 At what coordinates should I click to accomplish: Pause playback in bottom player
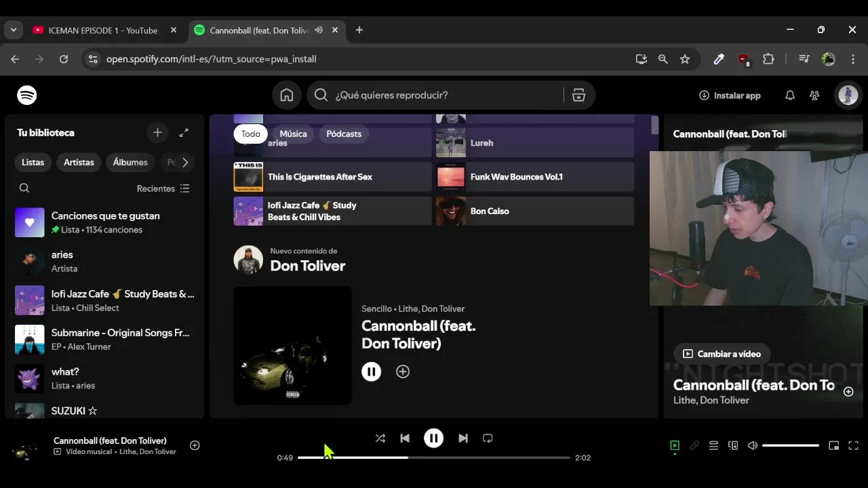433,439
